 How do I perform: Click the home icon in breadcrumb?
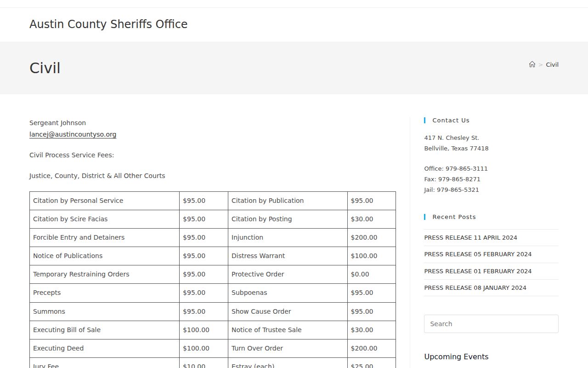[x=532, y=64]
